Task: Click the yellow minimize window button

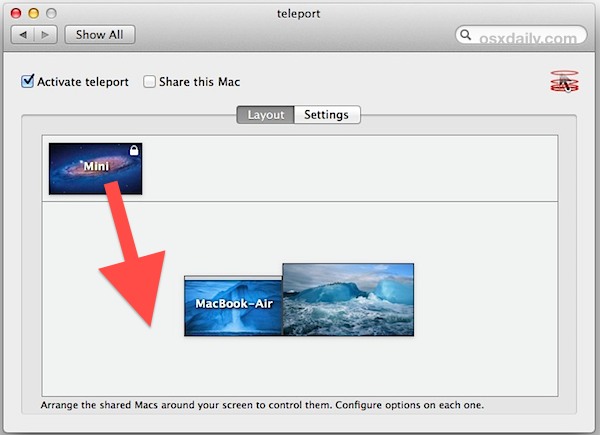Action: (34, 13)
